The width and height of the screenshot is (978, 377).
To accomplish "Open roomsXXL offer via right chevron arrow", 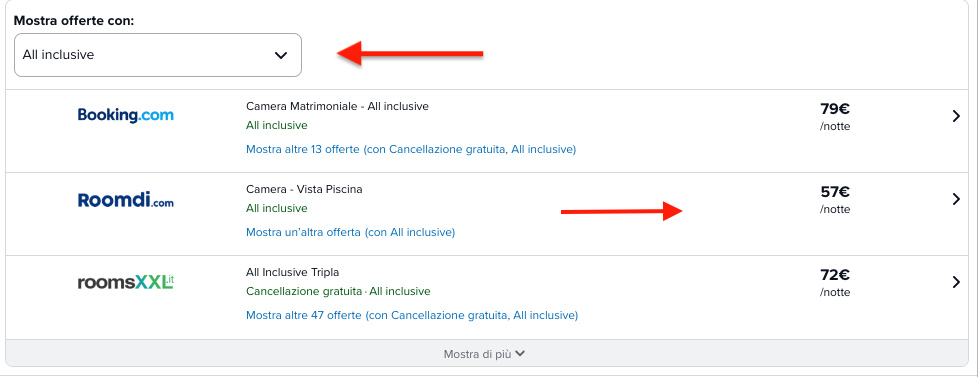I will point(956,282).
